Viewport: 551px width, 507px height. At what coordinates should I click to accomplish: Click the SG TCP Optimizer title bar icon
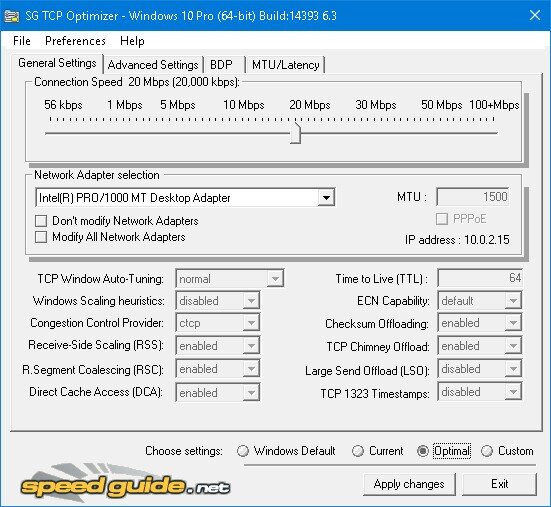coord(12,16)
